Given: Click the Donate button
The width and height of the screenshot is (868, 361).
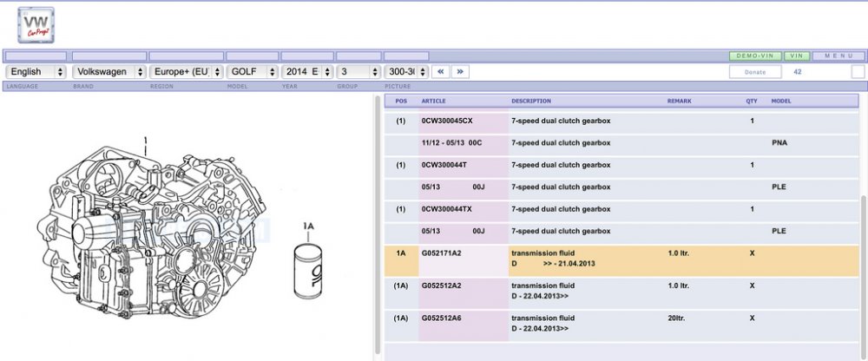Looking at the screenshot, I should click(x=755, y=72).
